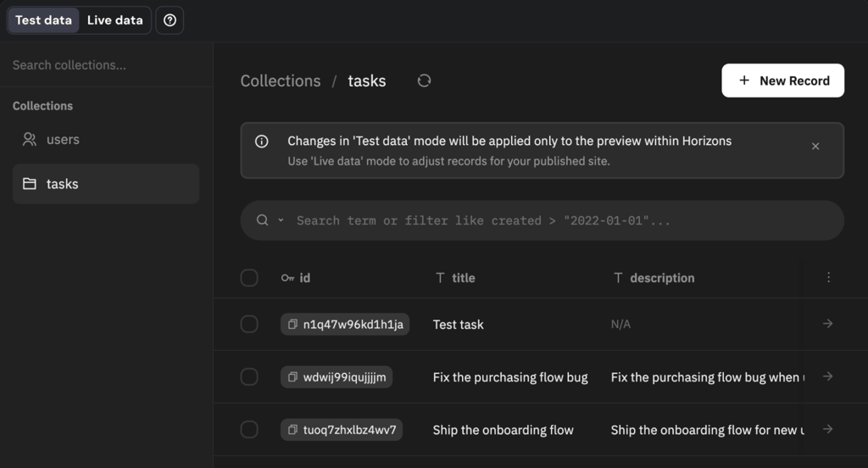This screenshot has height=468, width=868.
Task: Dismiss the Test data info banner
Action: pos(815,146)
